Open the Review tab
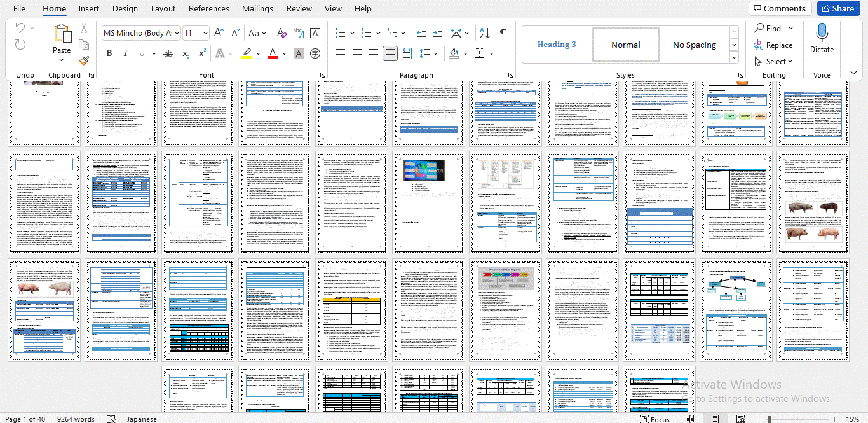The image size is (868, 423). pyautogui.click(x=299, y=8)
